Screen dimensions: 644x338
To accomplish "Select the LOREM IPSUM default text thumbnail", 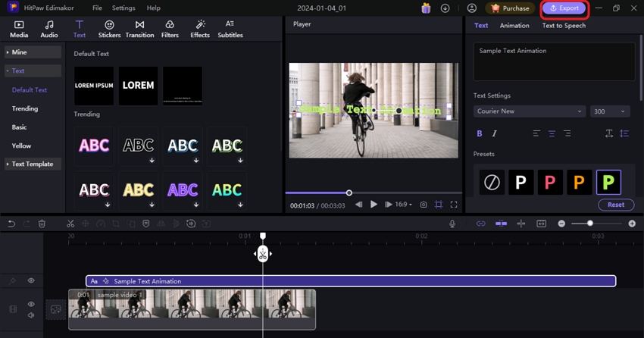I will click(94, 86).
